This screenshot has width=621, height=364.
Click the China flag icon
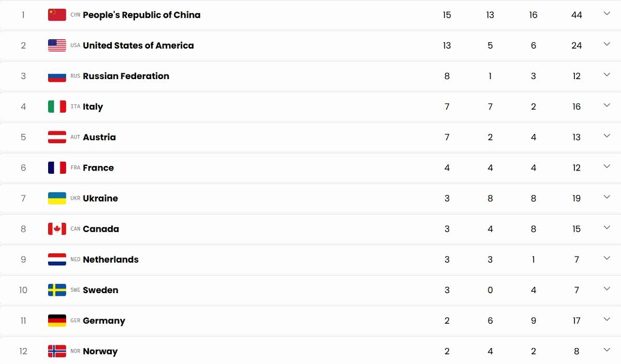pyautogui.click(x=57, y=15)
